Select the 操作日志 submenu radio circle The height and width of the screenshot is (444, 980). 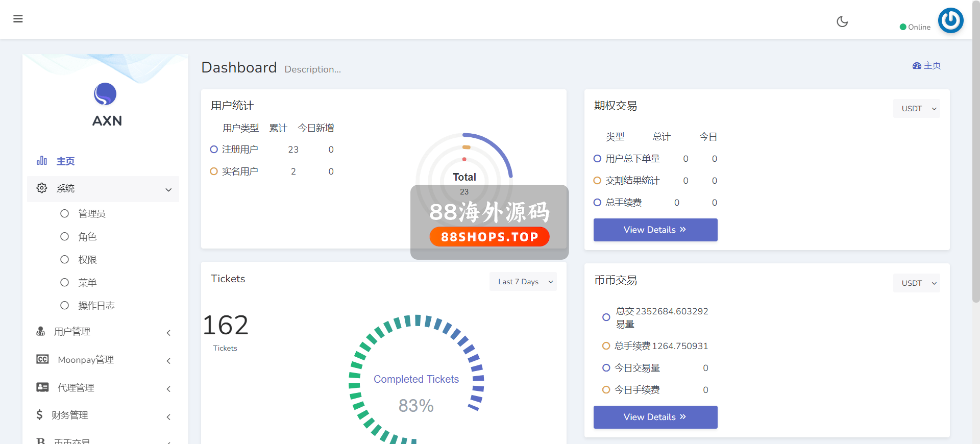click(x=64, y=305)
